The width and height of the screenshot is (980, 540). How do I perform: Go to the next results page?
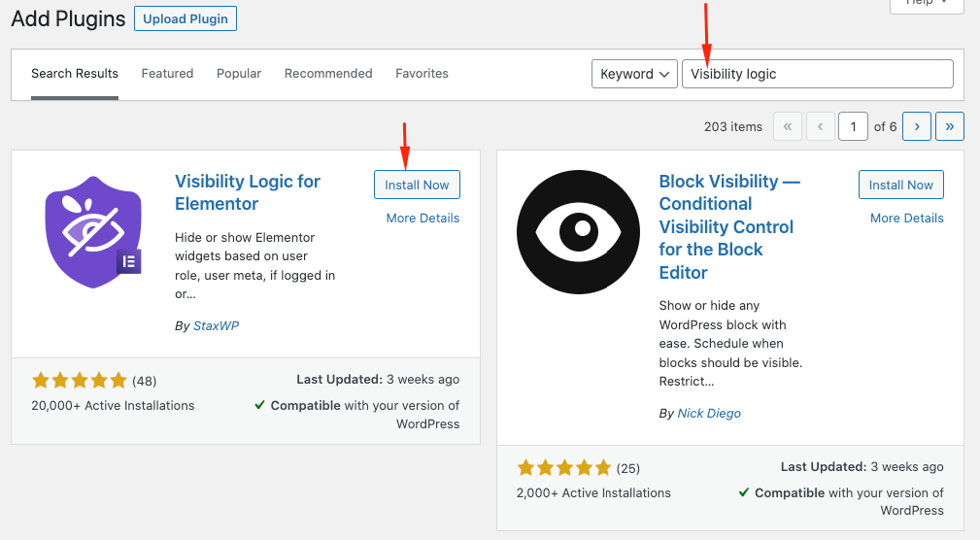coord(917,126)
